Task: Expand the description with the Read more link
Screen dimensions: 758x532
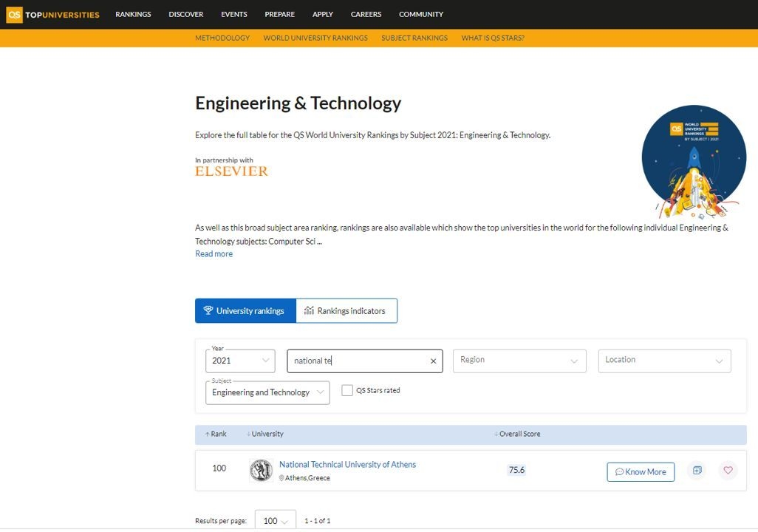Action: [214, 254]
